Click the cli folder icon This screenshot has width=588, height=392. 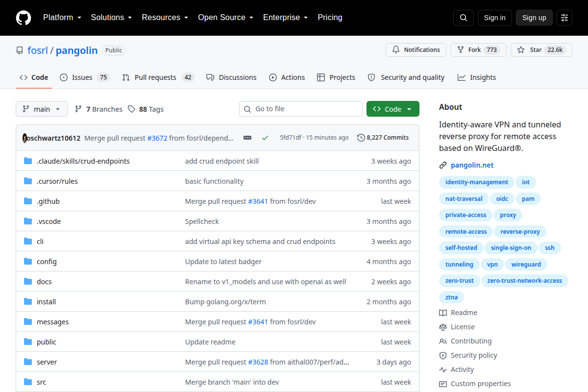(x=28, y=242)
